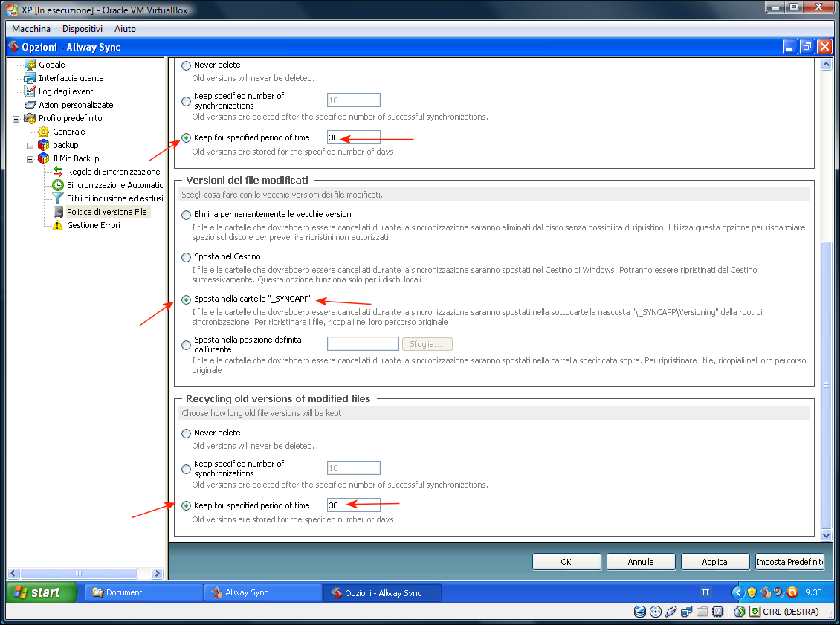The width and height of the screenshot is (840, 625).
Task: Click the Allway Sync tray icon
Action: point(765,592)
